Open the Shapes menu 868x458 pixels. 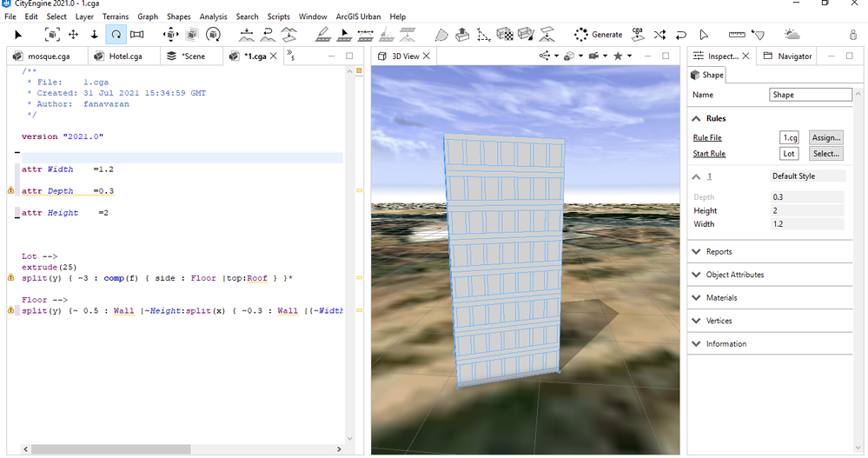179,17
